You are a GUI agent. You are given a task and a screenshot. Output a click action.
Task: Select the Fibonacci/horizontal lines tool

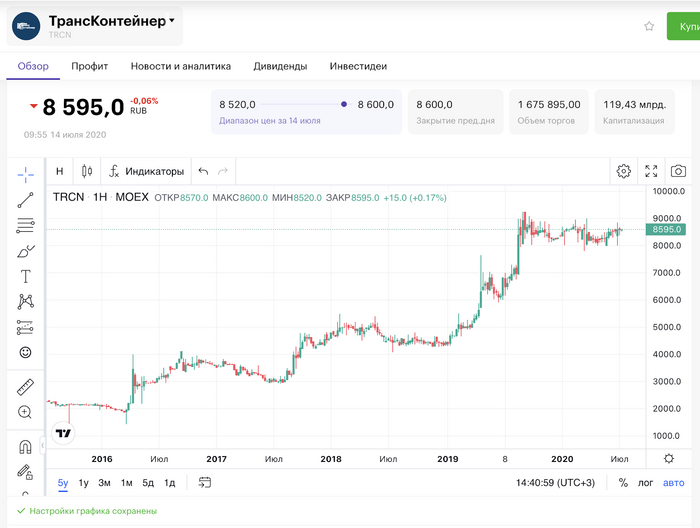tap(25, 225)
